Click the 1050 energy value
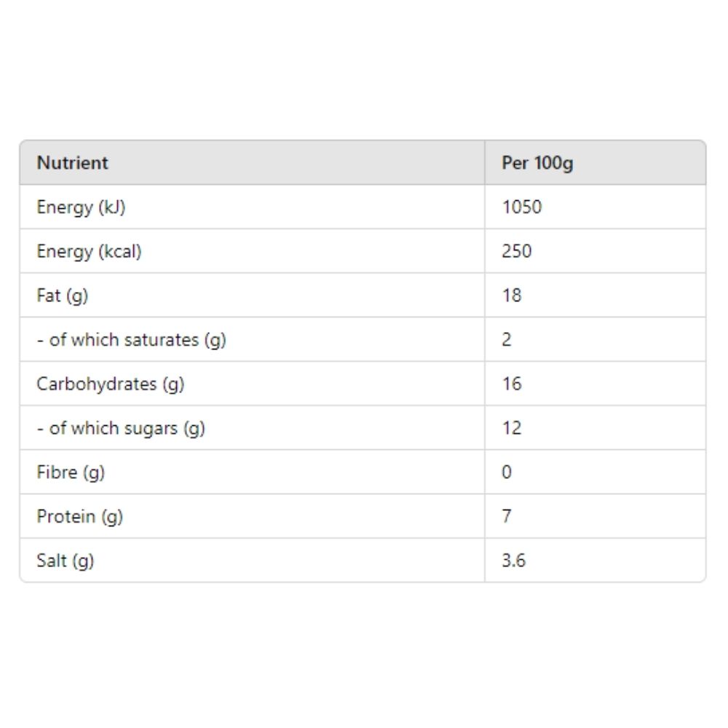728x728 pixels. coord(522,207)
